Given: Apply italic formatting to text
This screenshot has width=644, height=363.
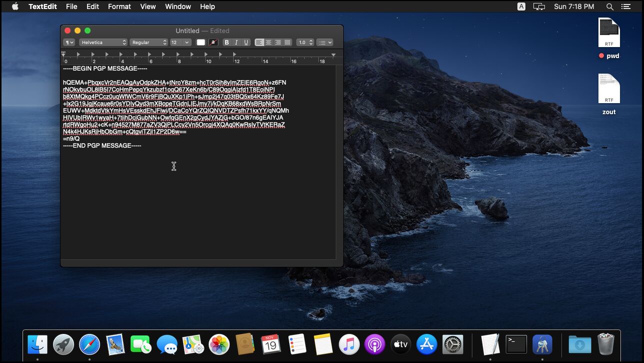Looking at the screenshot, I should click(x=236, y=42).
